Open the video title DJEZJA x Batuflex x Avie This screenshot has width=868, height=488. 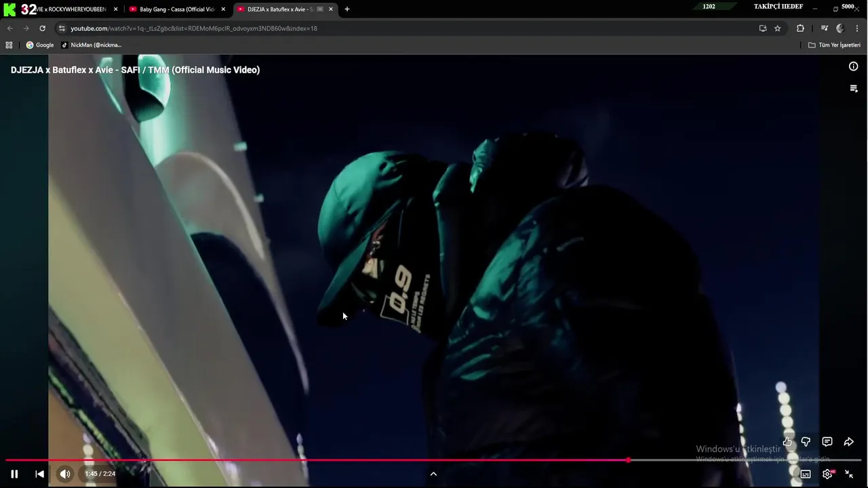tap(135, 70)
